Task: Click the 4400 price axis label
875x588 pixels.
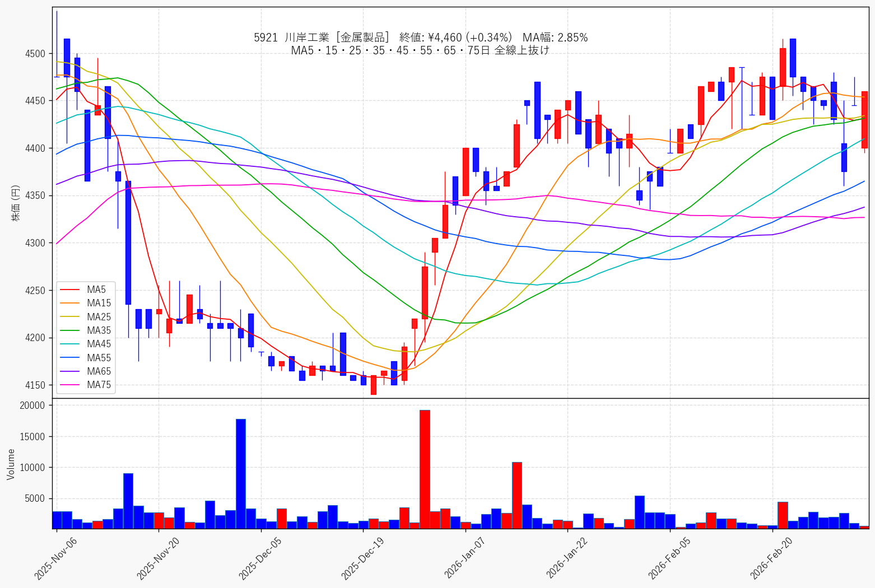Action: (35, 148)
